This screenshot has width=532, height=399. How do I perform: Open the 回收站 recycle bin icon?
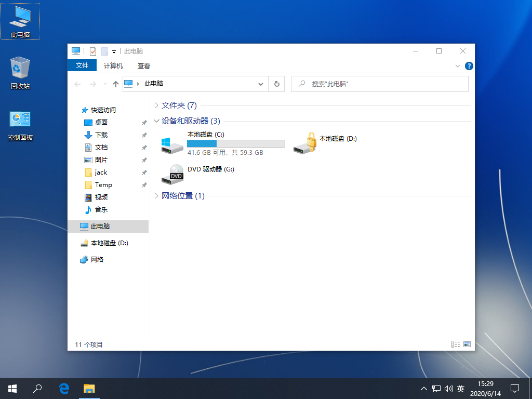(x=20, y=73)
